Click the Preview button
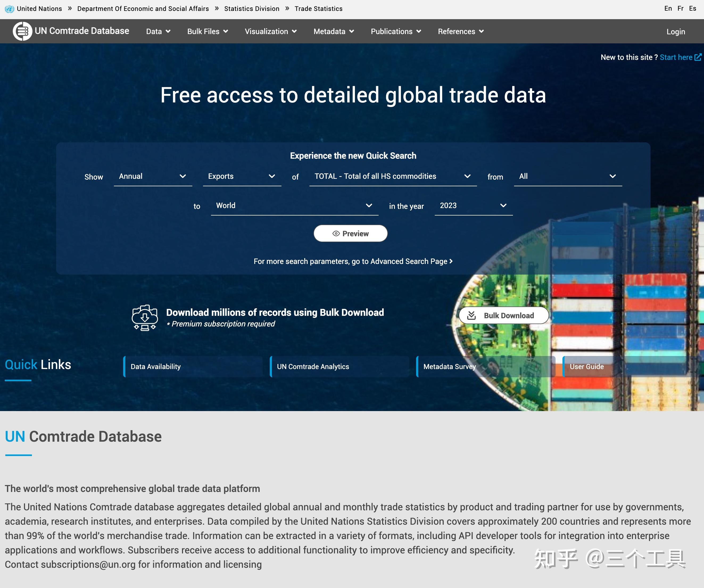This screenshot has height=588, width=704. click(350, 234)
